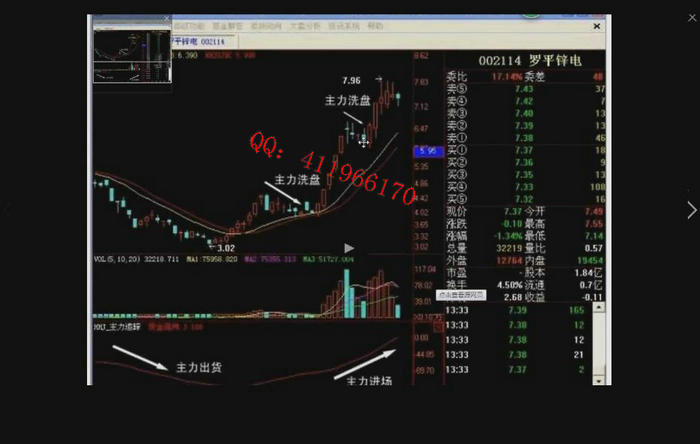
Task: Select the 卖② row at 7.39
Action: click(525, 126)
